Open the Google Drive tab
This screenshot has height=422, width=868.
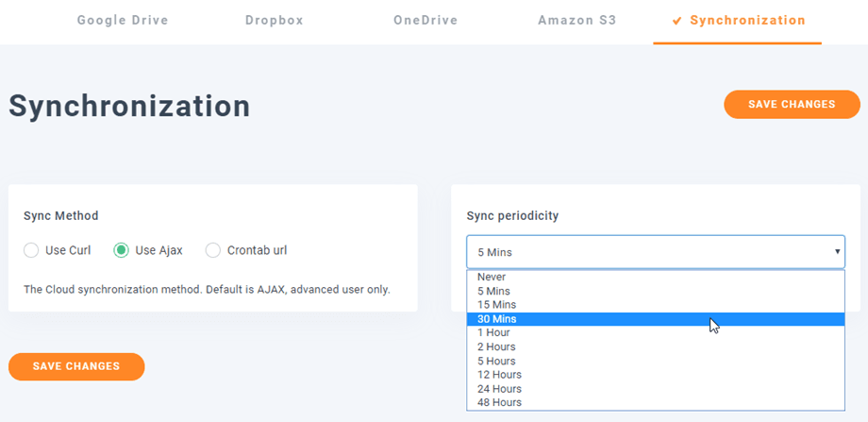[x=123, y=20]
